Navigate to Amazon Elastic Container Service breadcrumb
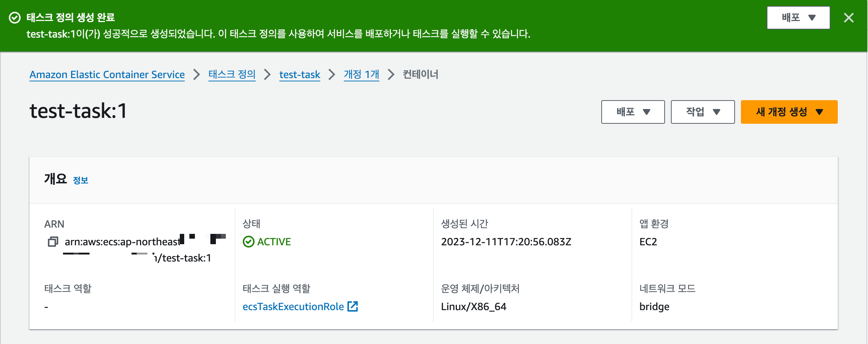 (107, 74)
